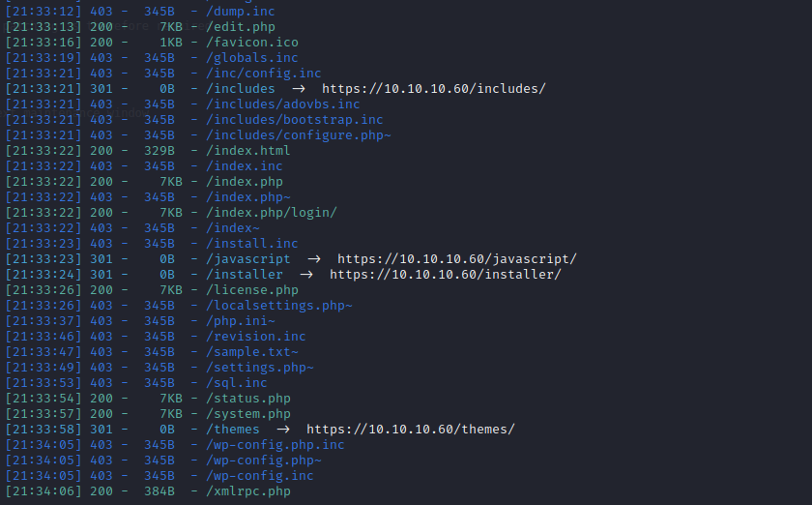Select the /wp-config.php.inc entry
The width and height of the screenshot is (812, 505).
pyautogui.click(x=275, y=445)
